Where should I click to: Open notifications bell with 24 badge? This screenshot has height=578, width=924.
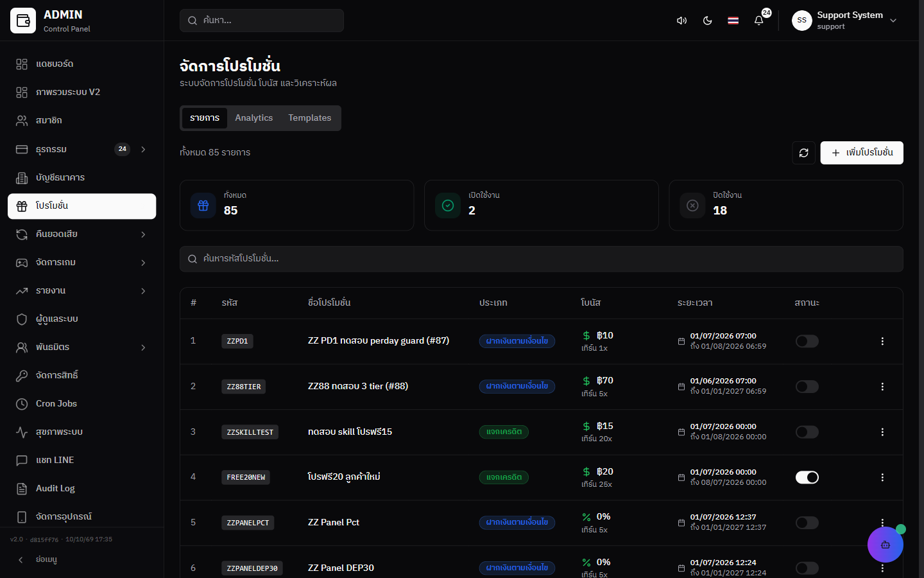[x=758, y=21]
